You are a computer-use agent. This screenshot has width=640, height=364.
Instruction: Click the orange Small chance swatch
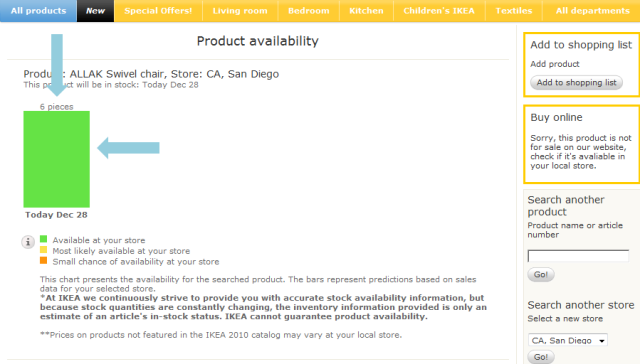point(43,260)
